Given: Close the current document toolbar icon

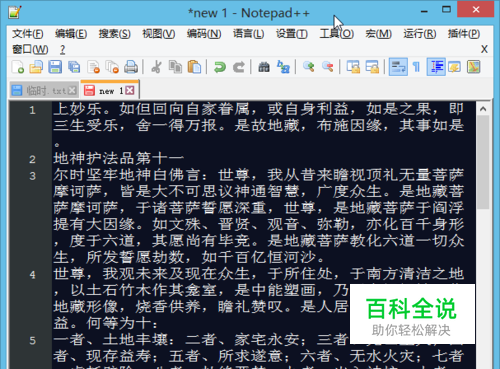Looking at the screenshot, I should (93, 67).
